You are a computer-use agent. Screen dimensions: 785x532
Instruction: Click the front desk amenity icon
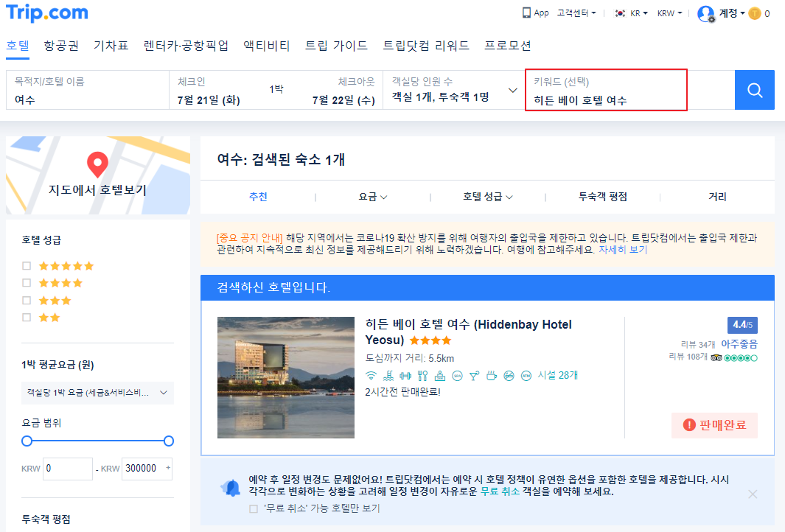click(440, 375)
